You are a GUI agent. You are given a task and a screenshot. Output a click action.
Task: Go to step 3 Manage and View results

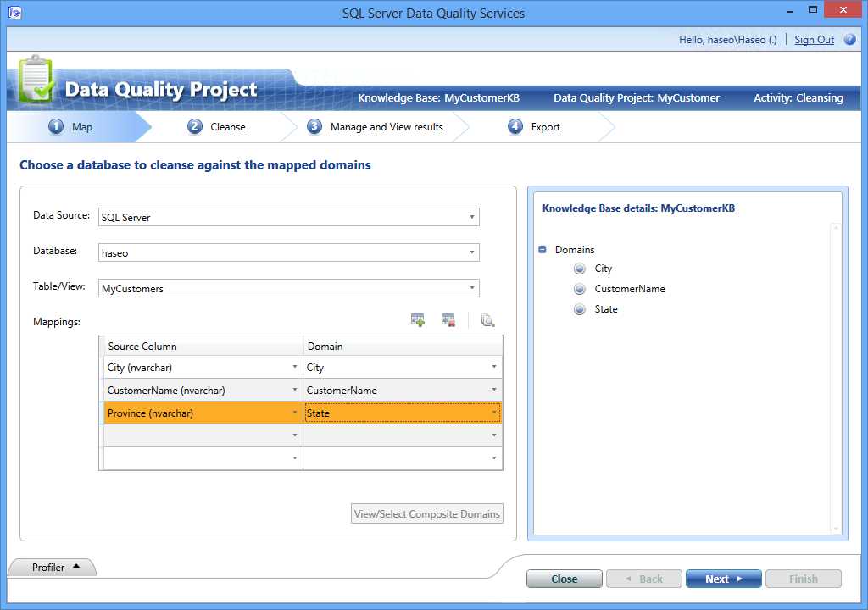[x=376, y=127]
